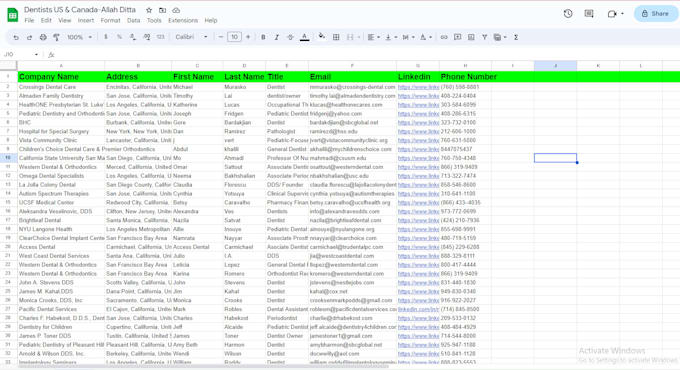The width and height of the screenshot is (680, 370).
Task: Star the Dentists US & Canada document
Action: (x=149, y=10)
